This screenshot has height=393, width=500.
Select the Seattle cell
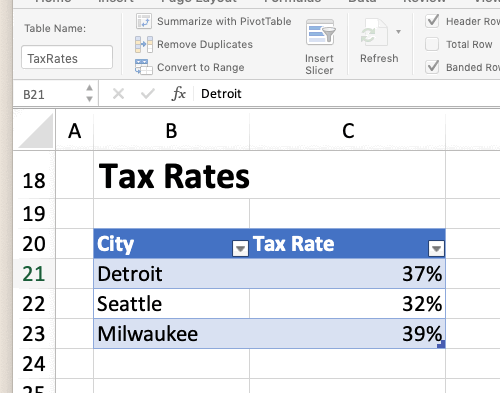[171, 304]
